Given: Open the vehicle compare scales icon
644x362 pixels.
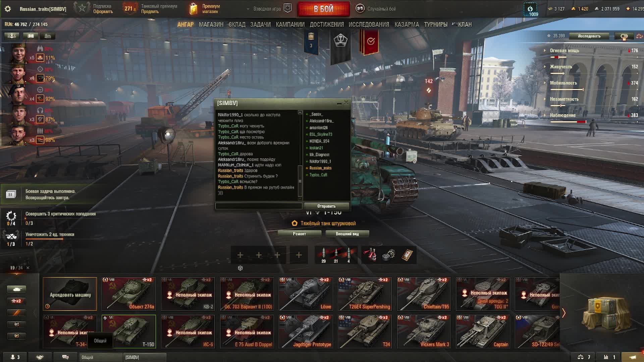Looking at the screenshot, I should click(x=581, y=357).
